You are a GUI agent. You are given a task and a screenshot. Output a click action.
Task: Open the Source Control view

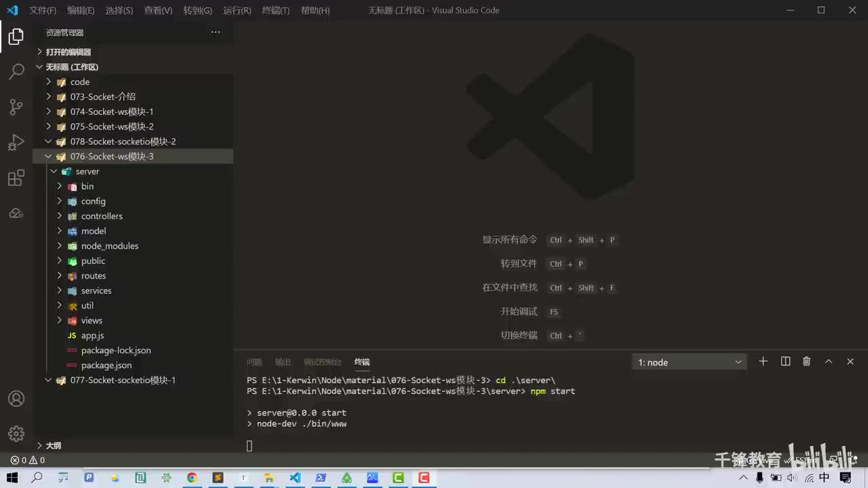point(16,106)
